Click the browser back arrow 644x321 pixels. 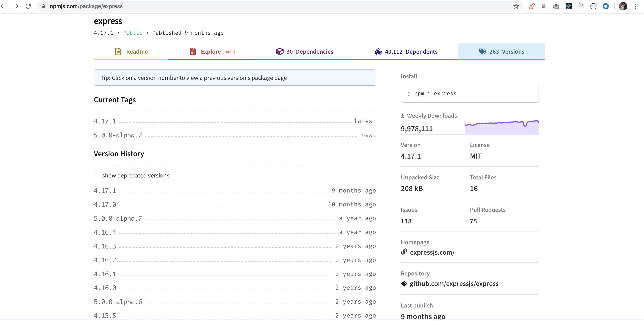[x=4, y=6]
